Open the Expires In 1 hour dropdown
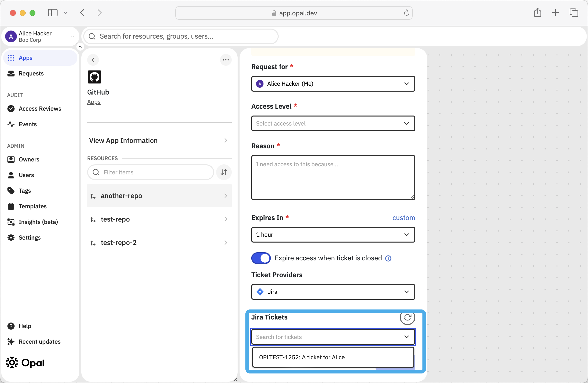The image size is (588, 383). 333,234
